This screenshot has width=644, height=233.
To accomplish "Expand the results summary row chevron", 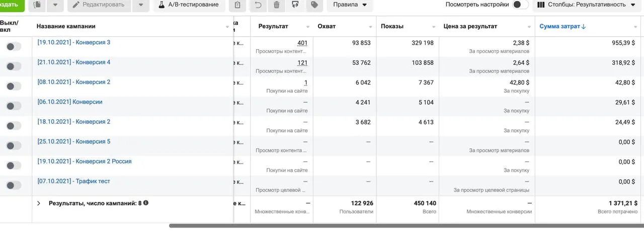I will click(x=39, y=203).
